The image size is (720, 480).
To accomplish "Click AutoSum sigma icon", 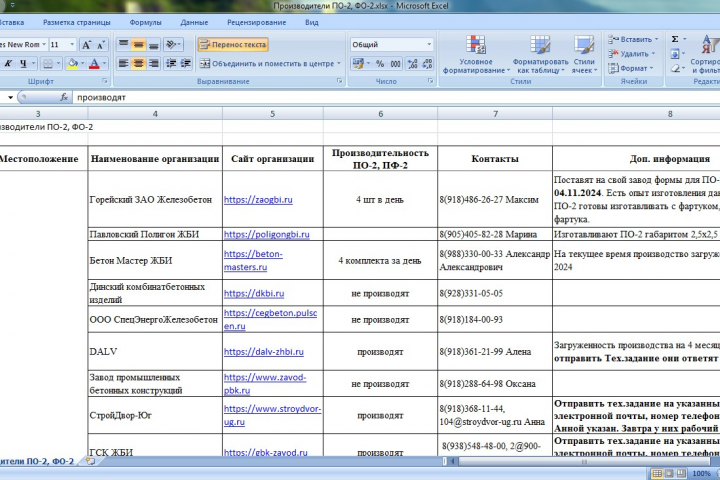I will [x=675, y=40].
